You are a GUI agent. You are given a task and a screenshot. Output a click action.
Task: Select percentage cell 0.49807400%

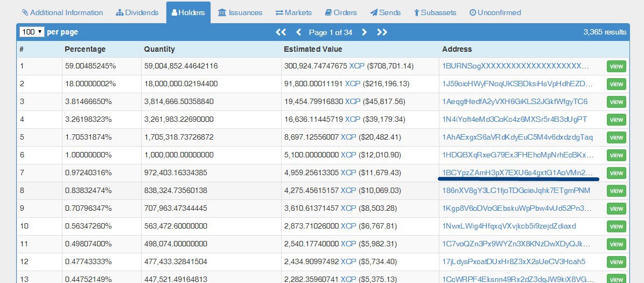point(88,244)
